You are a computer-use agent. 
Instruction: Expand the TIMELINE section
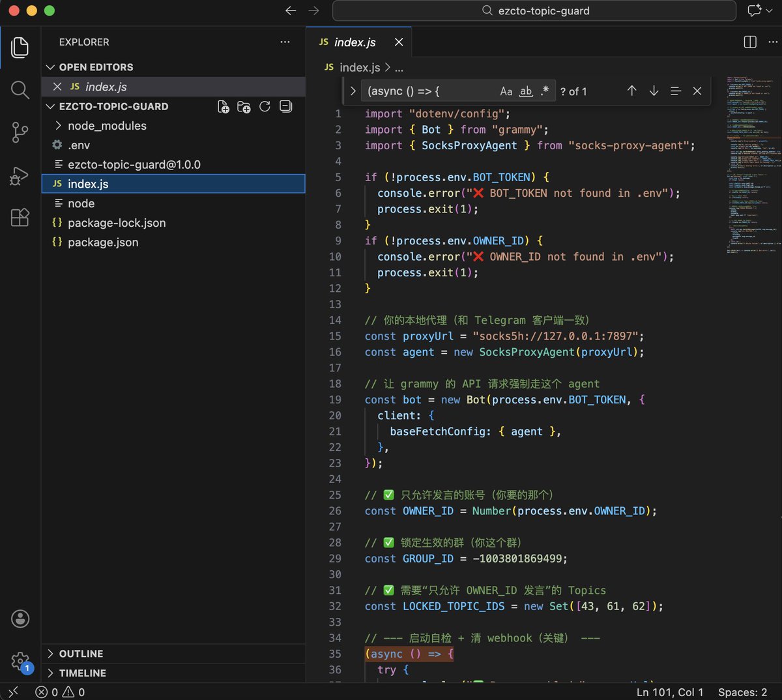[x=82, y=673]
